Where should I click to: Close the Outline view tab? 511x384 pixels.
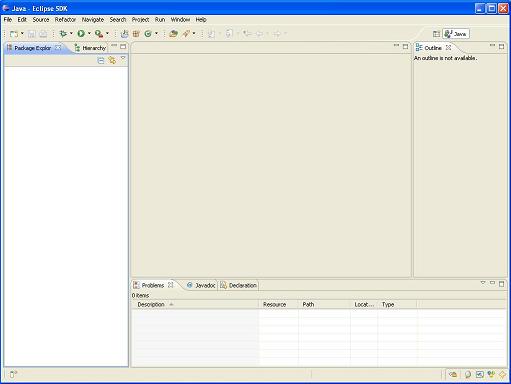(x=449, y=48)
